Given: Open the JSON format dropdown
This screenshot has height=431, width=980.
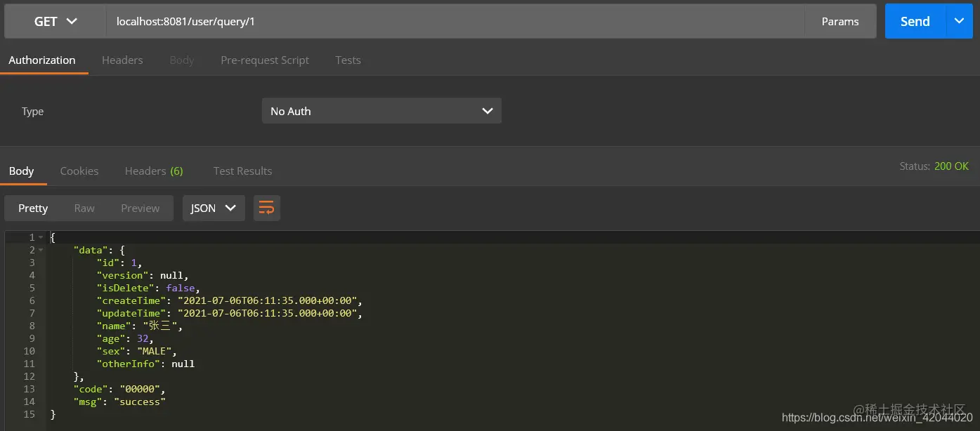Looking at the screenshot, I should (x=214, y=208).
